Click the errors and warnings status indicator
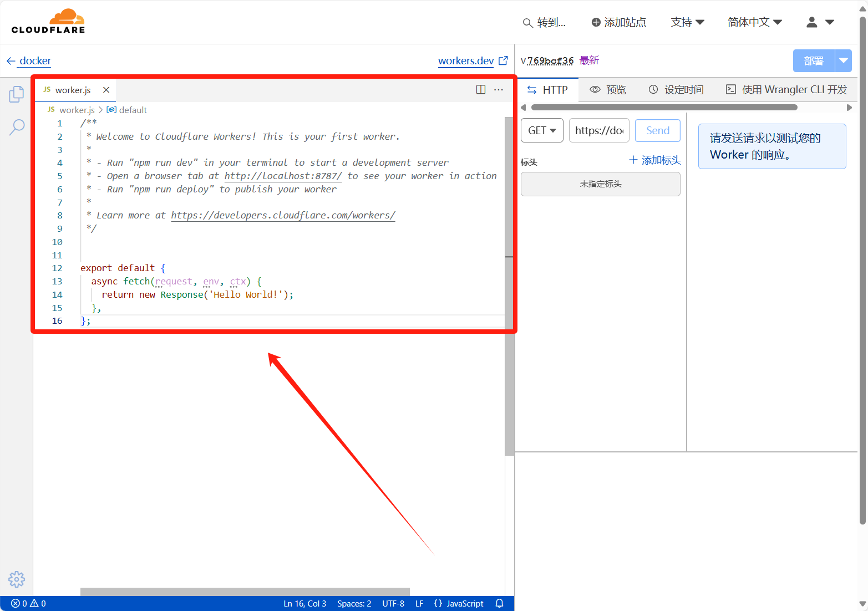868x611 pixels. [x=28, y=603]
